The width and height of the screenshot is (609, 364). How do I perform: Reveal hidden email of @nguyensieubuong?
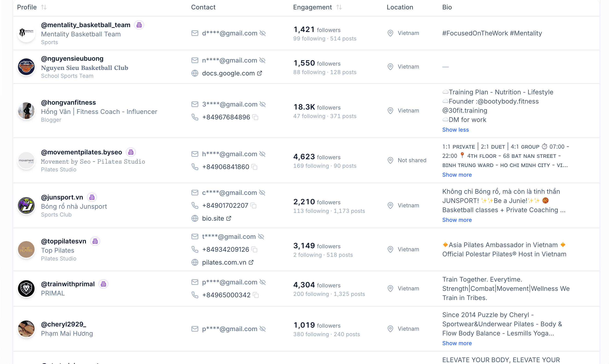coord(263,60)
